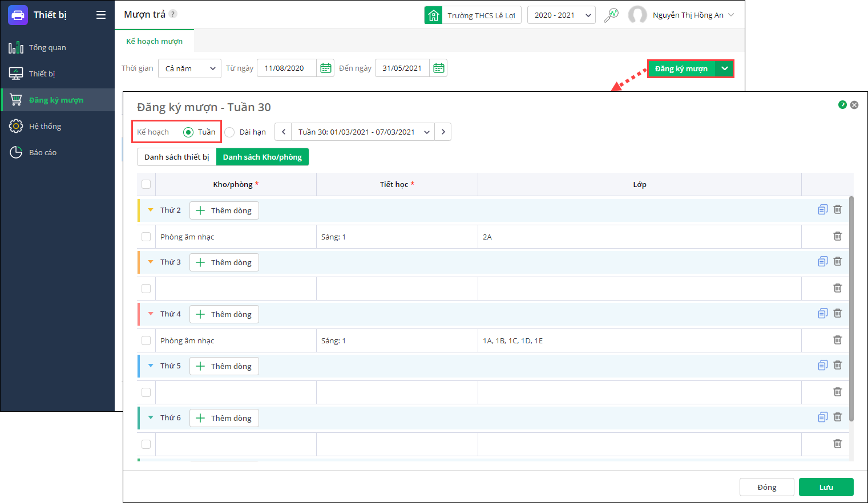Click the user avatar of Nguyễn Thị Hồng An
The image size is (868, 503).
[x=637, y=15]
